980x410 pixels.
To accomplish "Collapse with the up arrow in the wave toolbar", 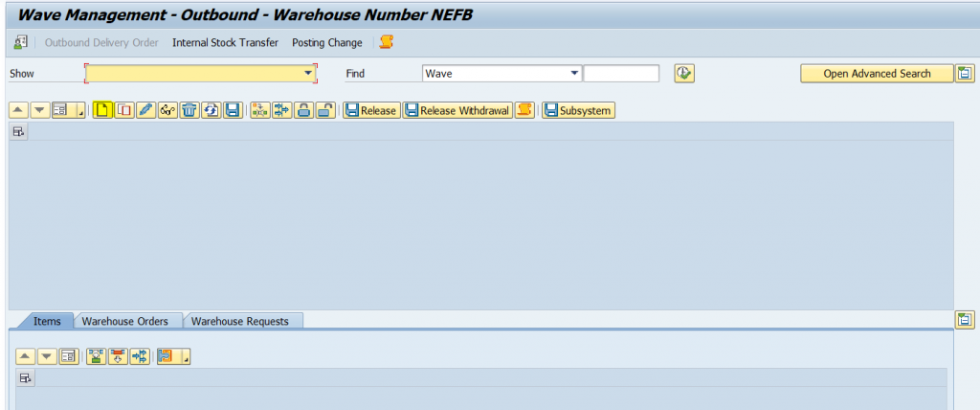I will [19, 111].
